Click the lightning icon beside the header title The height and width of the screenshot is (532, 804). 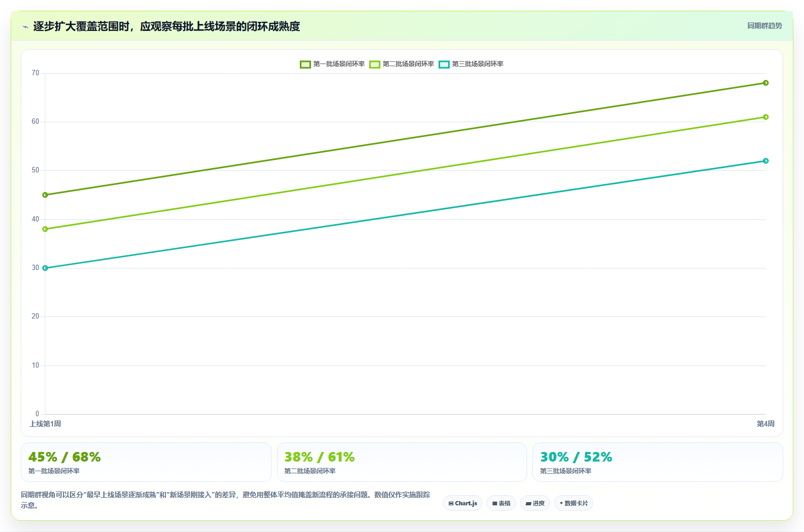(x=25, y=27)
